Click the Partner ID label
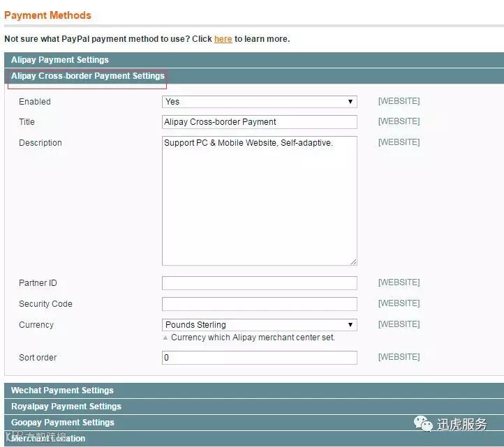 point(38,283)
